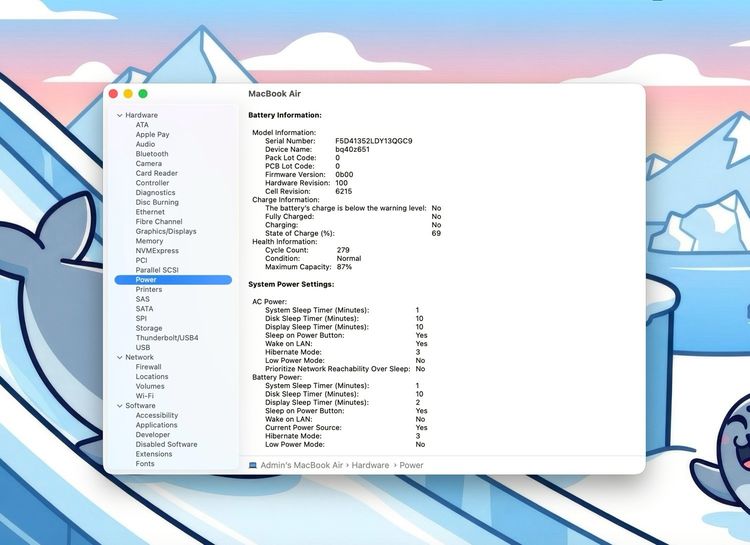The height and width of the screenshot is (545, 750).
Task: Open the Audio hardware entry
Action: 145,144
